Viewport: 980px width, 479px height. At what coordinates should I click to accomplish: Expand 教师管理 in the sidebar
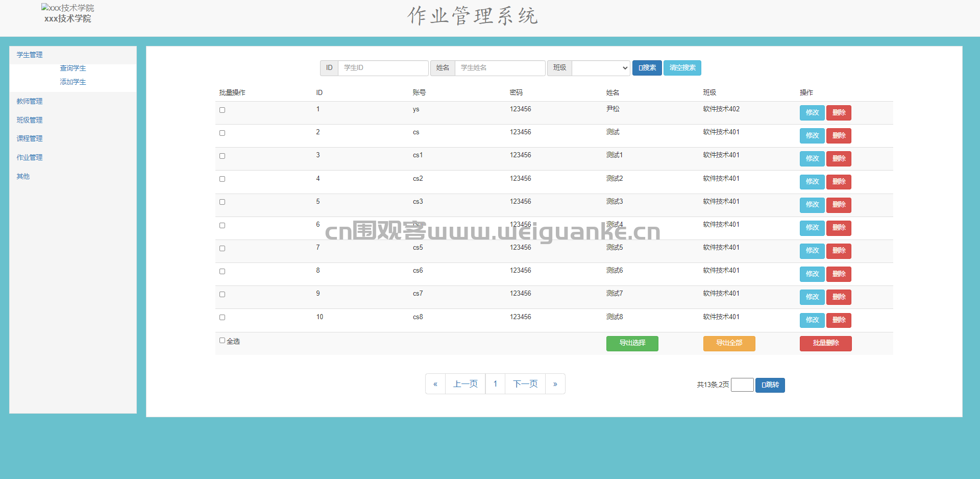(x=30, y=101)
